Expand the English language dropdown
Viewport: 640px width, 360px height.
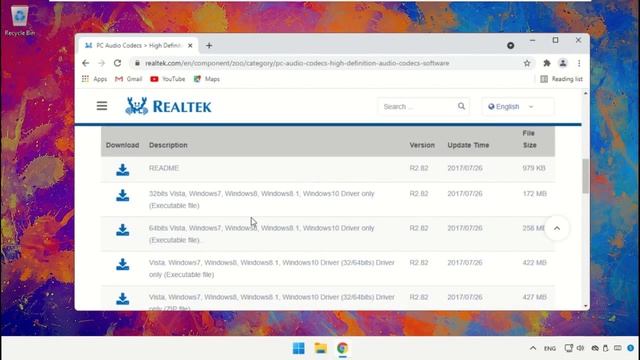518,107
